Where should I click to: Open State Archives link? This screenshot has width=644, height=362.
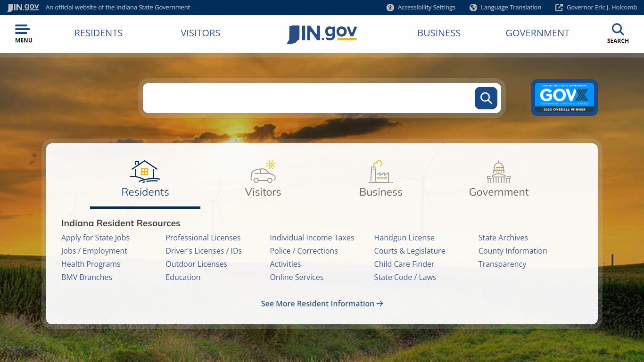(503, 238)
